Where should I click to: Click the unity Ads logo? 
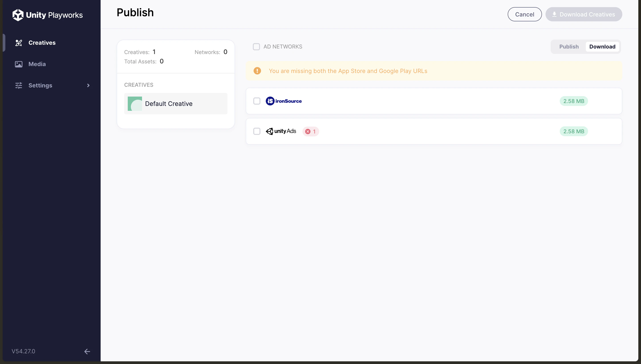coord(281,131)
